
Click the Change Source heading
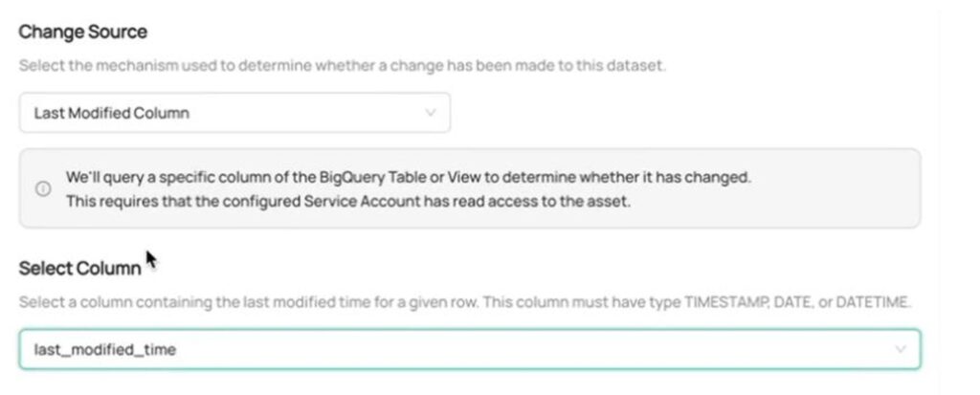(x=83, y=32)
